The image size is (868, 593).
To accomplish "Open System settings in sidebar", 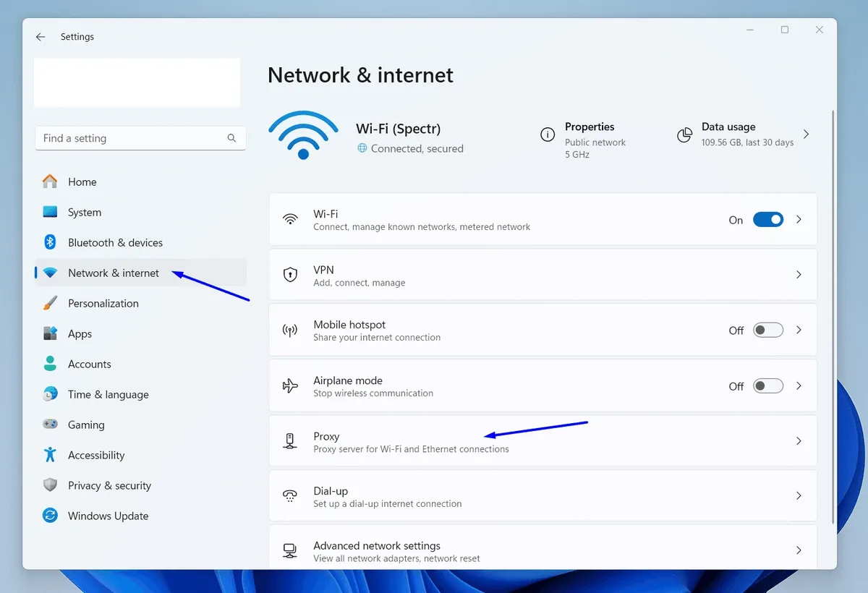I will click(x=140, y=212).
